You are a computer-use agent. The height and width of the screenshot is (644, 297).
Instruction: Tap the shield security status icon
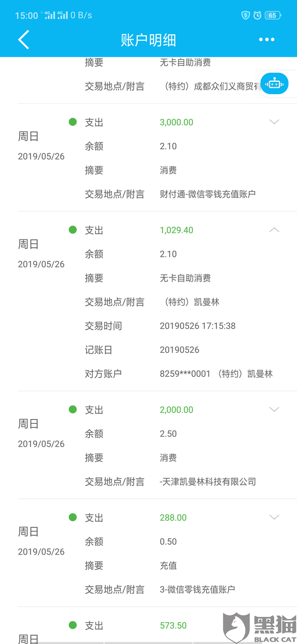click(x=246, y=16)
